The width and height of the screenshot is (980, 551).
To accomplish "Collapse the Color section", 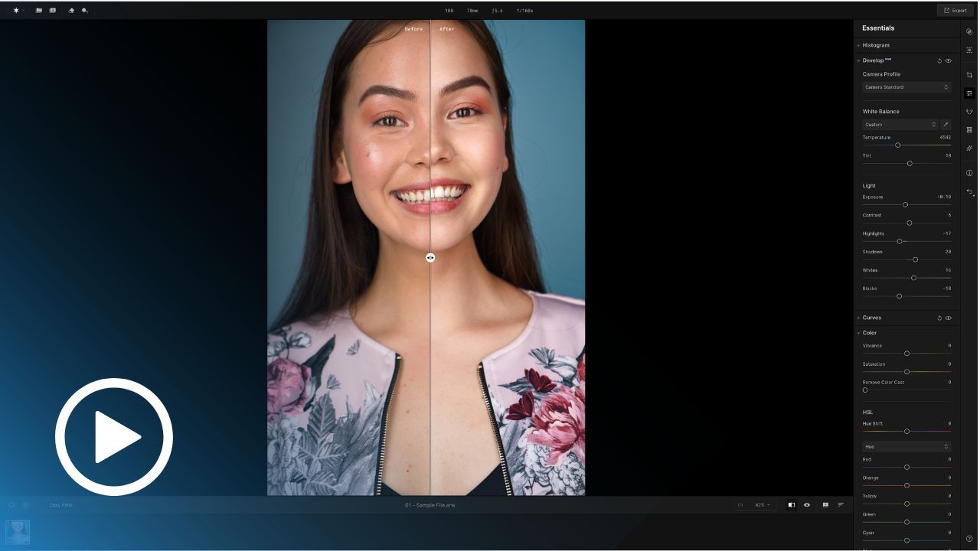I will (858, 333).
